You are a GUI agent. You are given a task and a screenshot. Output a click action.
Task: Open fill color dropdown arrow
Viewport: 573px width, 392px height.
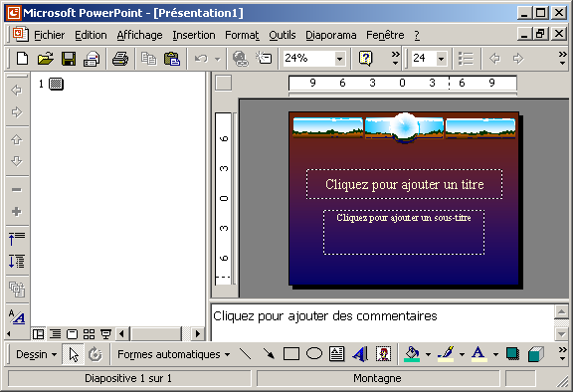point(428,354)
